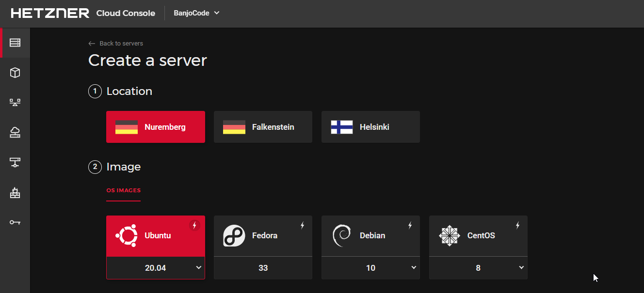Select Falkenstein location
The width and height of the screenshot is (644, 293).
[x=263, y=127]
